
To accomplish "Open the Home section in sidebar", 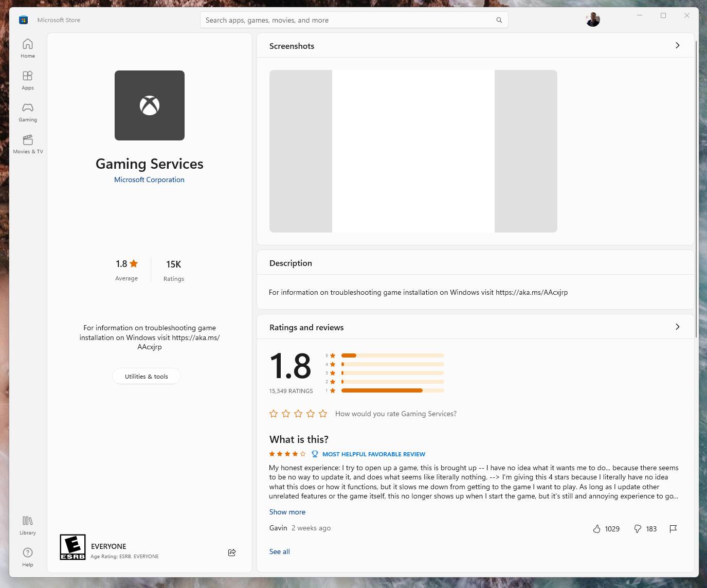I will pos(28,48).
